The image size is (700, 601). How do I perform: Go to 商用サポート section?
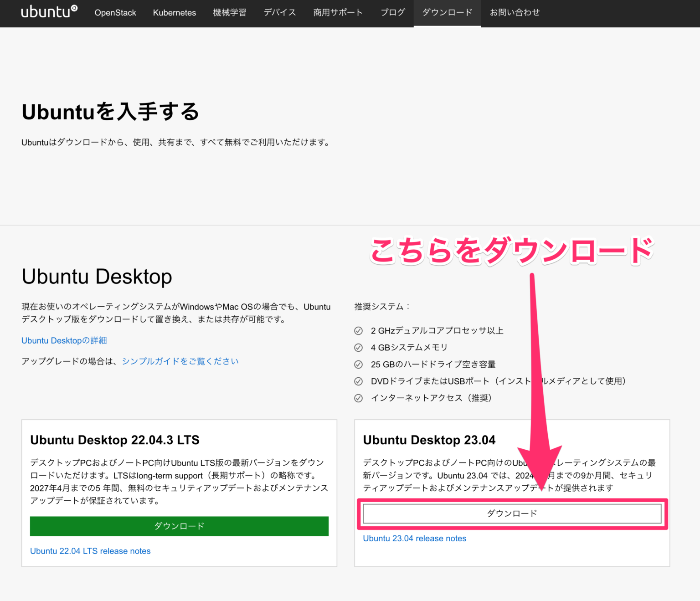338,13
